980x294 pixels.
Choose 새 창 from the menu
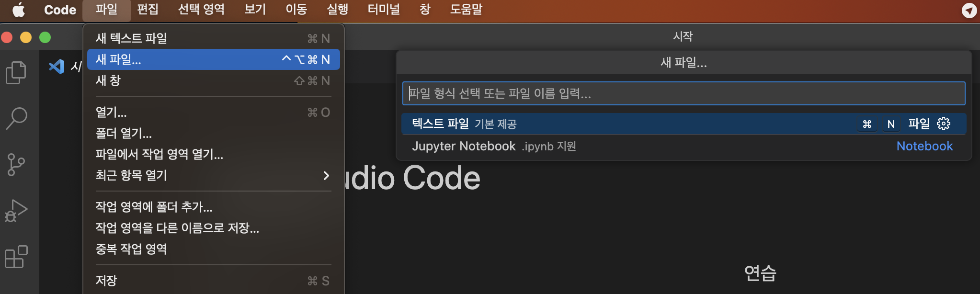pyautogui.click(x=214, y=80)
